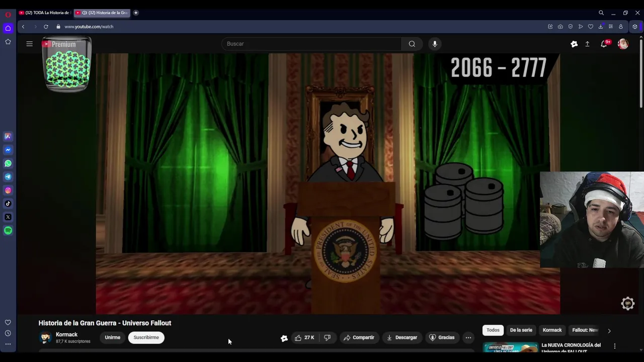644x362 pixels.
Task: Like the video with 27 K likes
Action: coord(304,338)
